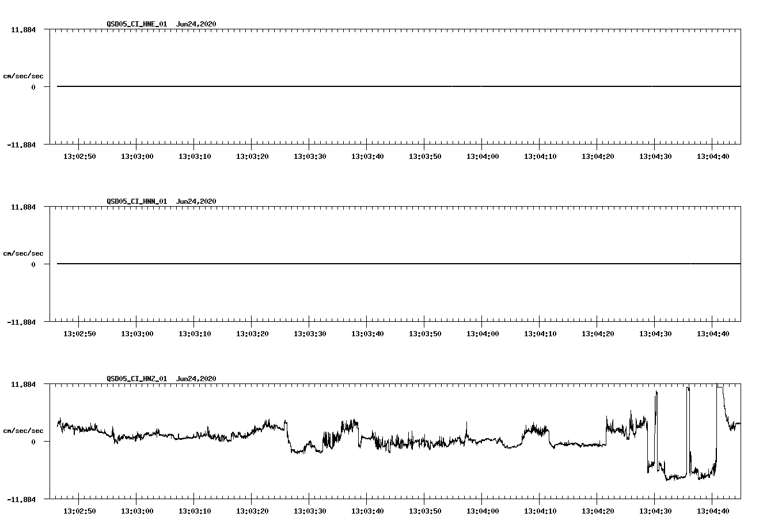The height and width of the screenshot is (532, 782).
Task: Click the Jun24,2020 date in the HNN plot
Action: coord(196,202)
